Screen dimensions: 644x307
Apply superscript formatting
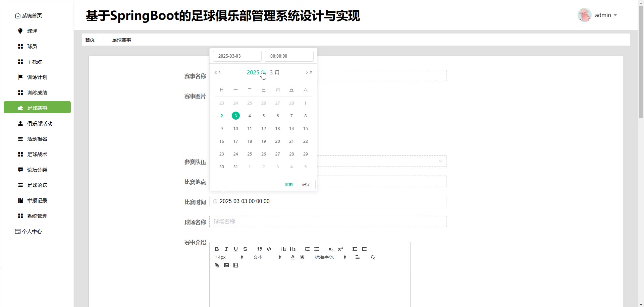(x=340, y=249)
